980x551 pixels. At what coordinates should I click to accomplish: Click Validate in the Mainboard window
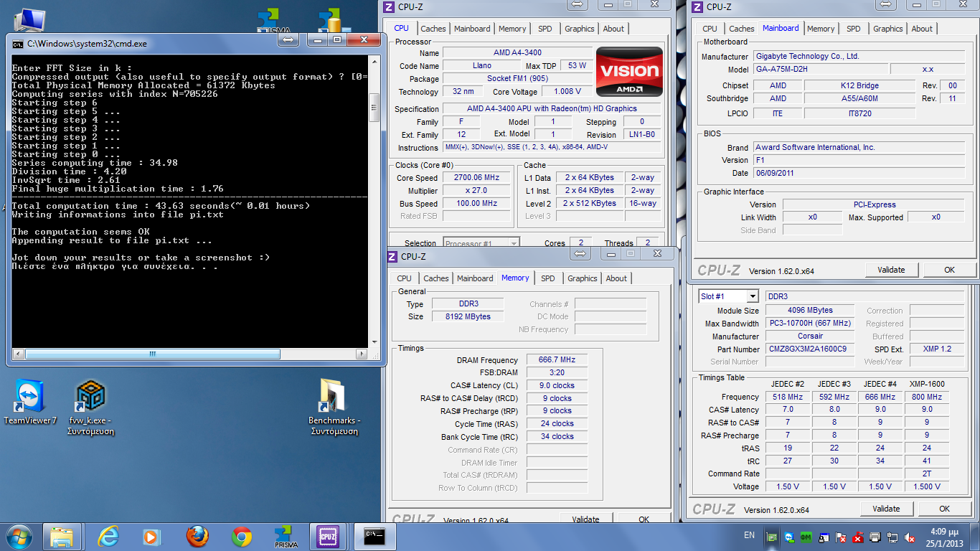click(x=891, y=270)
